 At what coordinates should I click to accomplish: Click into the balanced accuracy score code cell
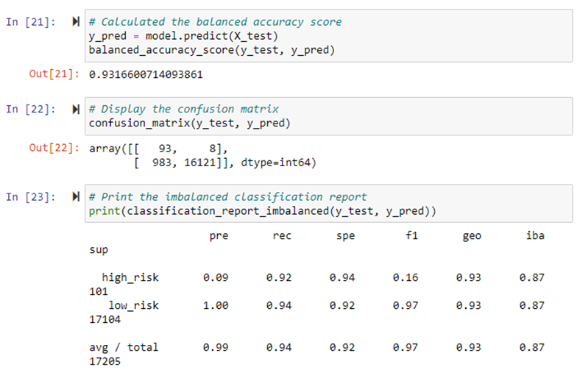pos(328,35)
